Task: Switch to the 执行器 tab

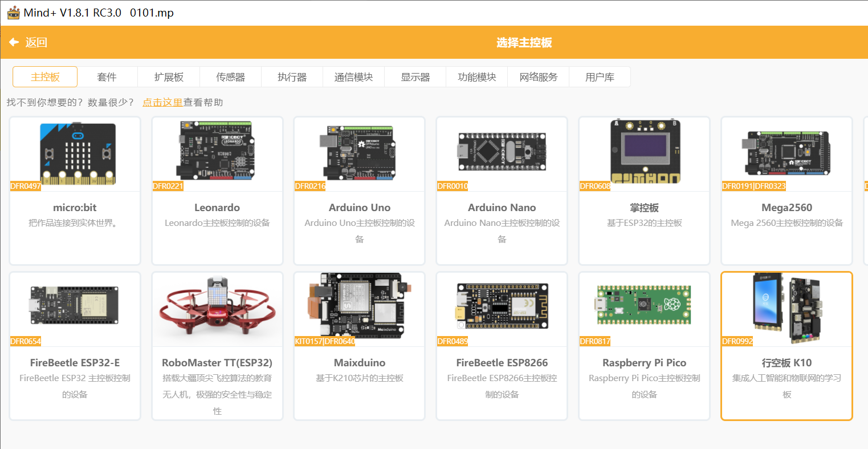Action: [x=292, y=77]
